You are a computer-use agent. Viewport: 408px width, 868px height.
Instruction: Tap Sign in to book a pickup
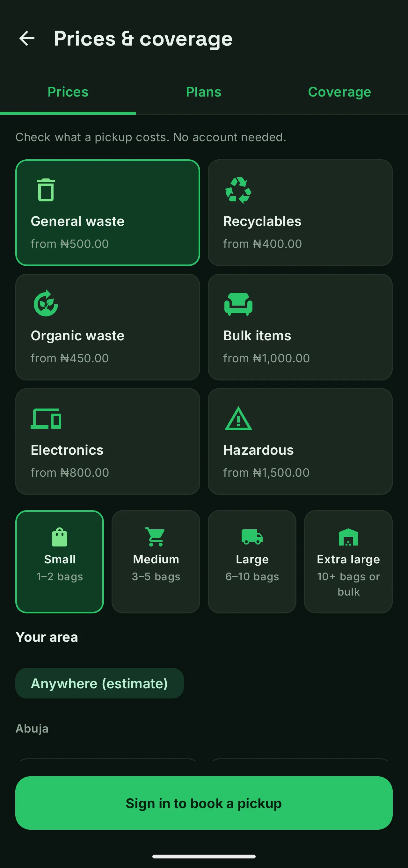click(204, 803)
